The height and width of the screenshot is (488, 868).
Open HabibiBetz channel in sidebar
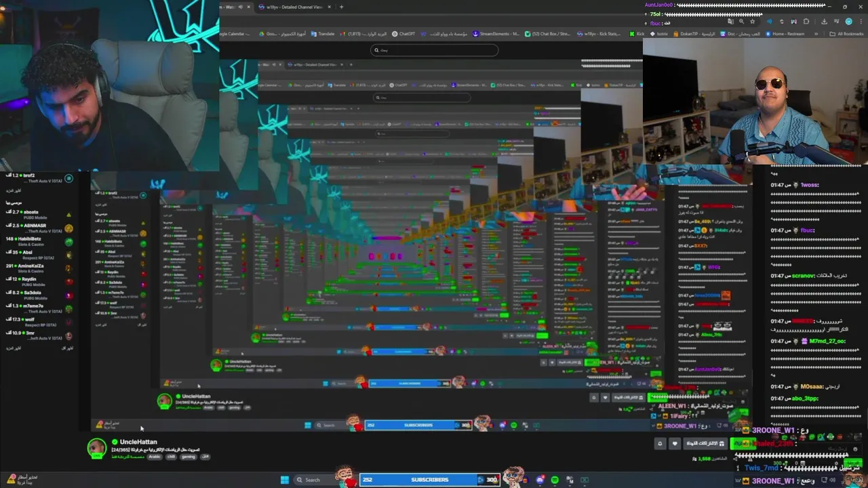coord(39,241)
